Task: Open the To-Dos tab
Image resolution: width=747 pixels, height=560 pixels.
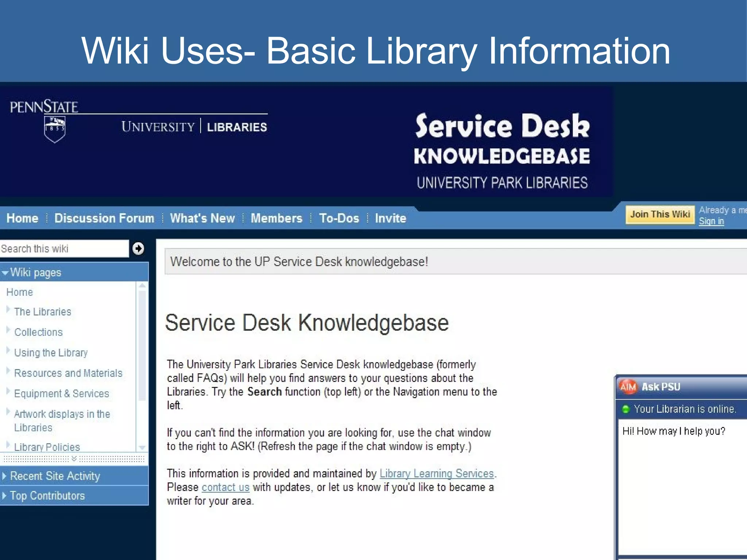Action: pos(339,218)
